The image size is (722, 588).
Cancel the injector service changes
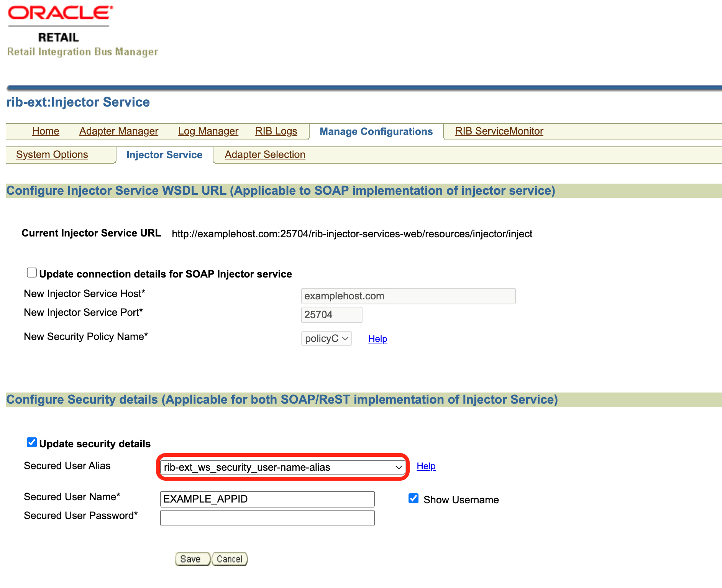(229, 558)
